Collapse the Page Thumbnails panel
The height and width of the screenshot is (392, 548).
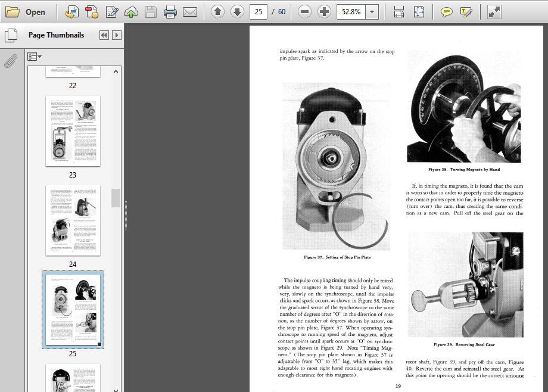[x=104, y=35]
